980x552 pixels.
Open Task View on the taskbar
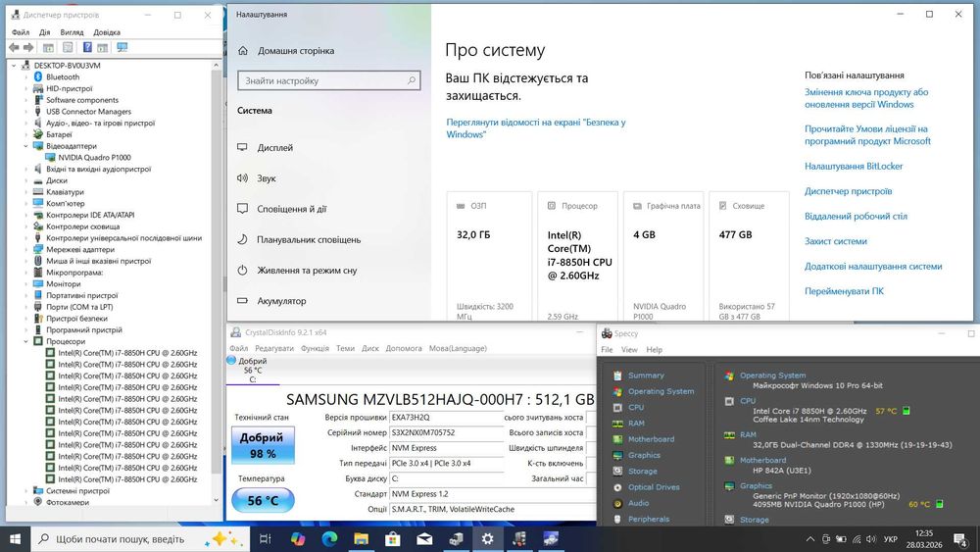tap(265, 538)
